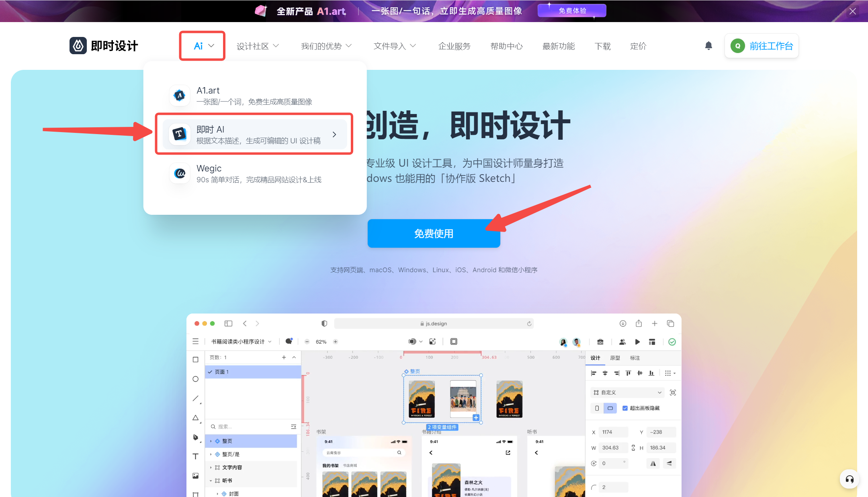Toggle the aspect ratio lock between W and H

click(633, 448)
